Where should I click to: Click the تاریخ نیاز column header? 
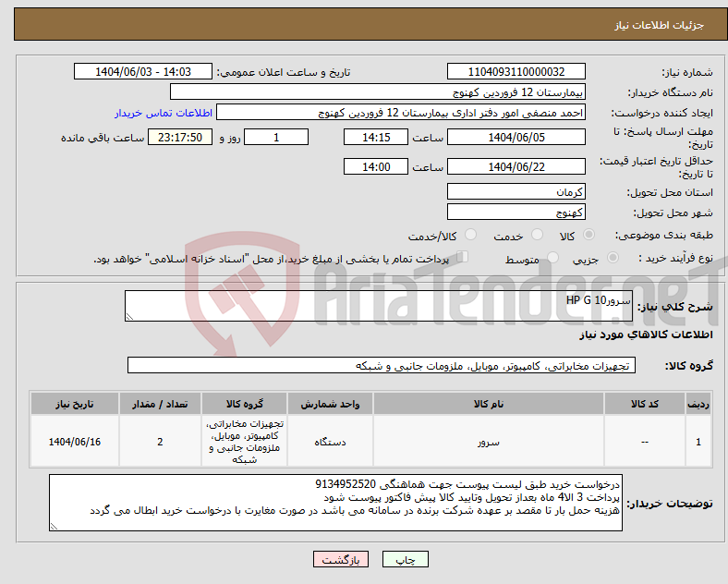[x=75, y=404]
